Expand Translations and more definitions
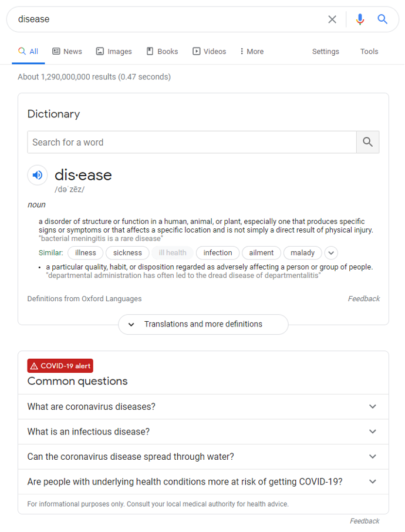Screen dimensions: 405x532 pos(203,324)
